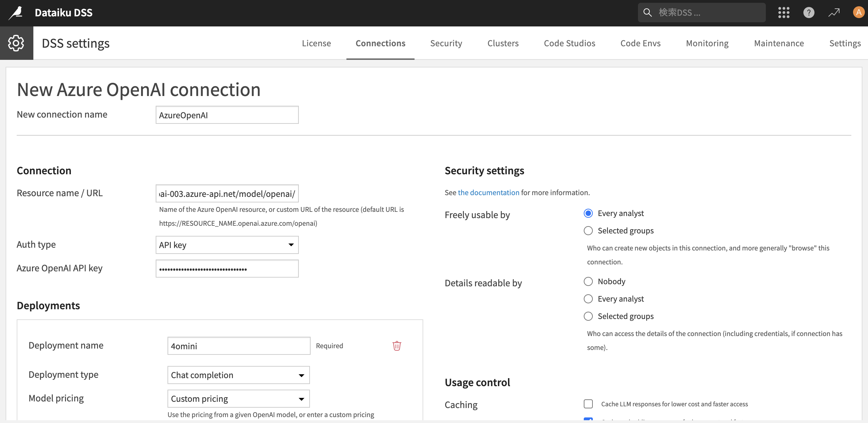Image resolution: width=868 pixels, height=423 pixels.
Task: Go to the Code Envs tab
Action: [640, 43]
